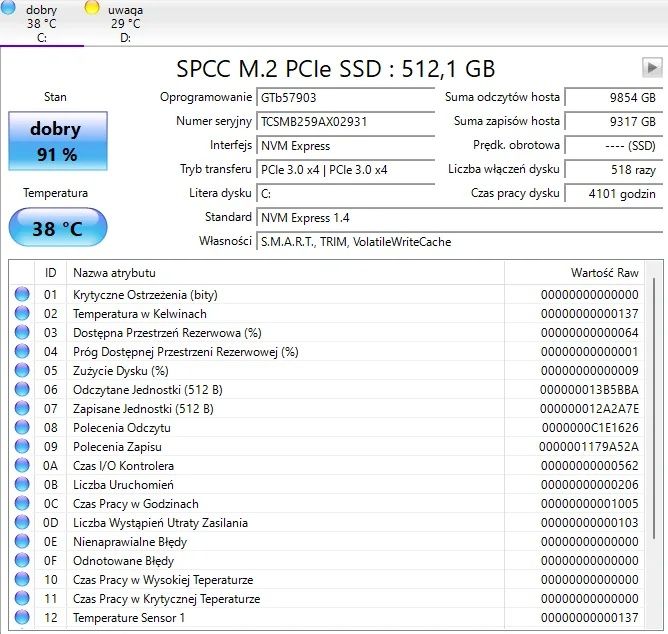Click the status icon of Zużycie Dysku row
This screenshot has width=668, height=634.
22,370
